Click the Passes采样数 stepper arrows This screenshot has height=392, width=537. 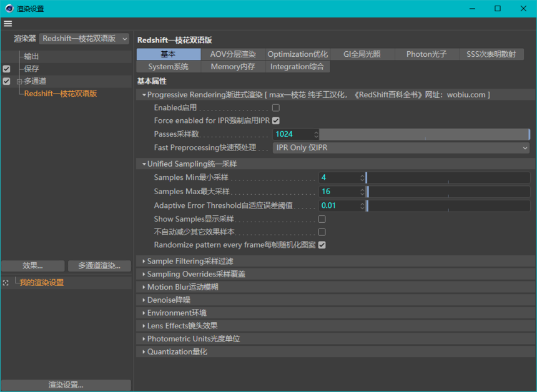pos(316,134)
